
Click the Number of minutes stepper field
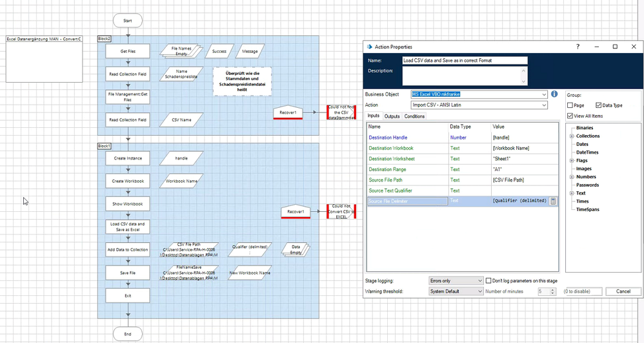pyautogui.click(x=547, y=291)
